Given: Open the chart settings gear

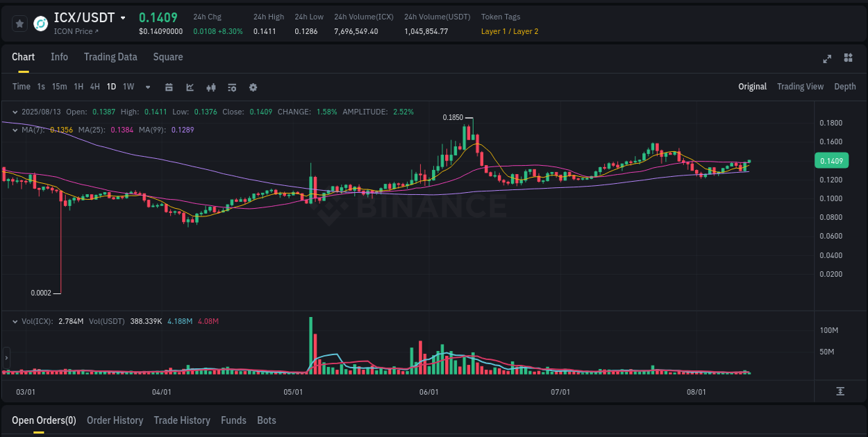Looking at the screenshot, I should 253,87.
